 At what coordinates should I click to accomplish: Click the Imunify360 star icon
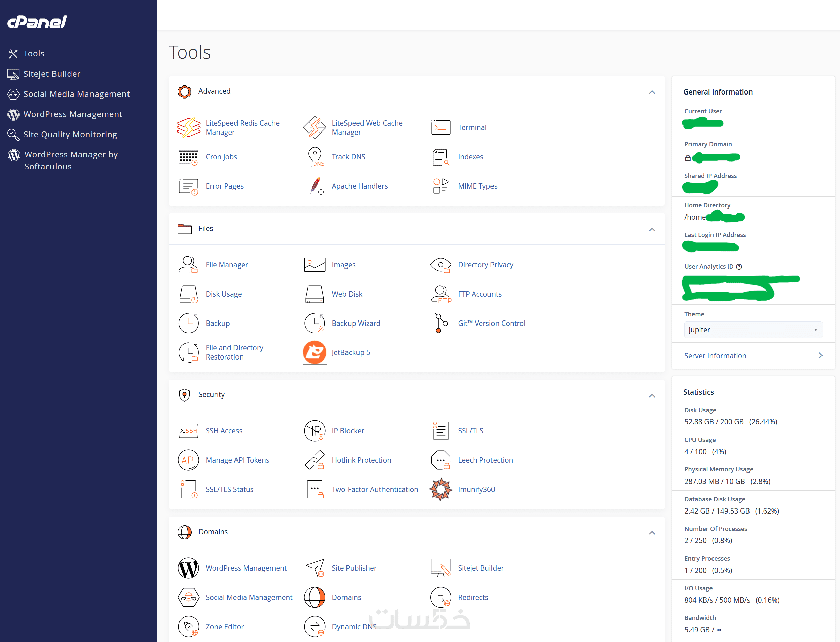[441, 489]
